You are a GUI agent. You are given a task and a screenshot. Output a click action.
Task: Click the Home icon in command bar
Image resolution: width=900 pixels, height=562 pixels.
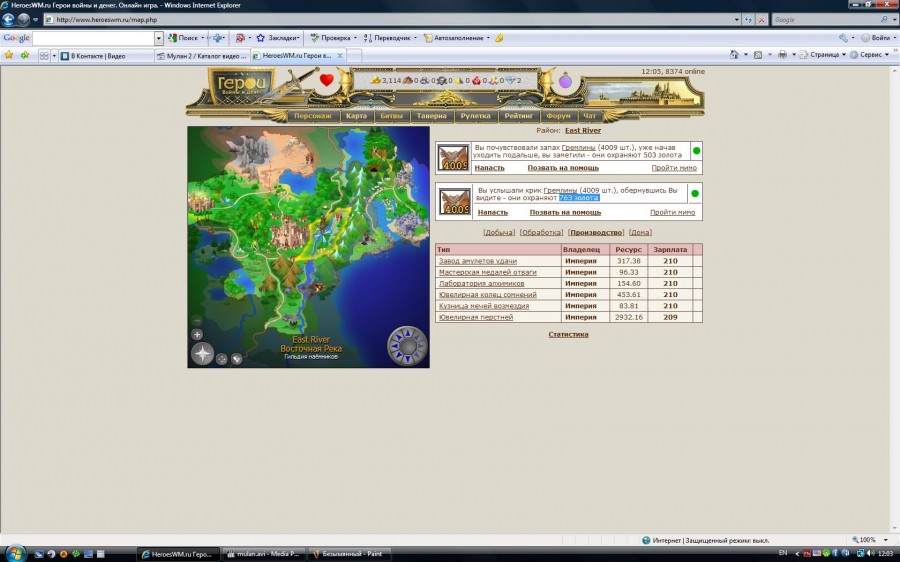[734, 55]
